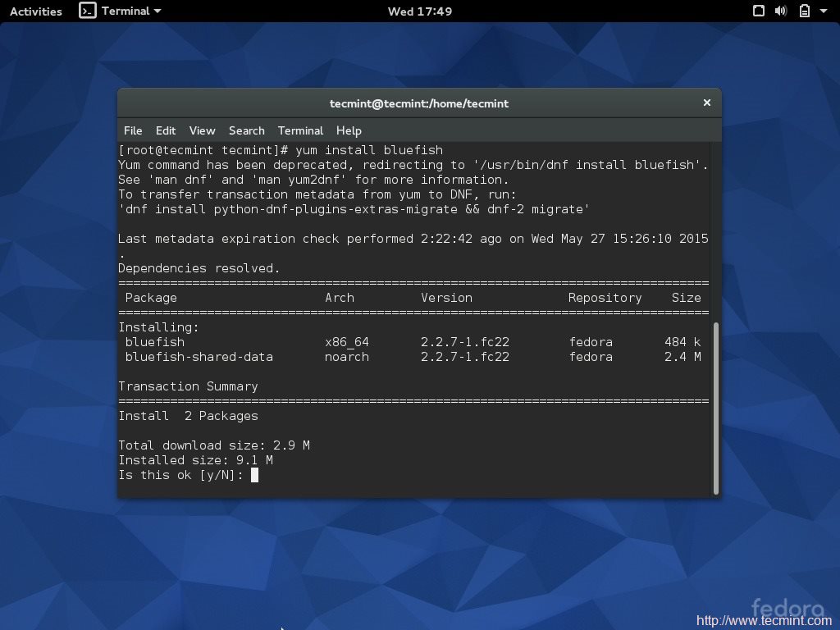Click the battery status icon
Viewport: 840px width, 630px height.
click(805, 11)
